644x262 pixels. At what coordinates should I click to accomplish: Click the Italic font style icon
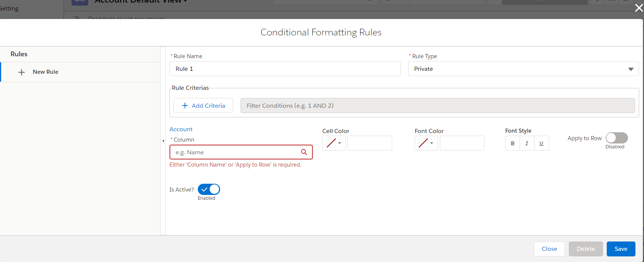(x=527, y=143)
